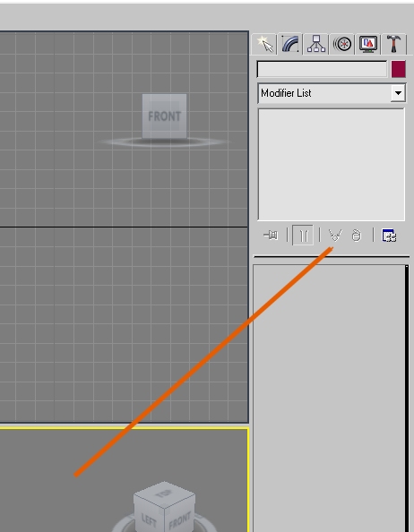Open the Motion panel wheel icon
Image resolution: width=414 pixels, height=532 pixels.
click(x=342, y=44)
